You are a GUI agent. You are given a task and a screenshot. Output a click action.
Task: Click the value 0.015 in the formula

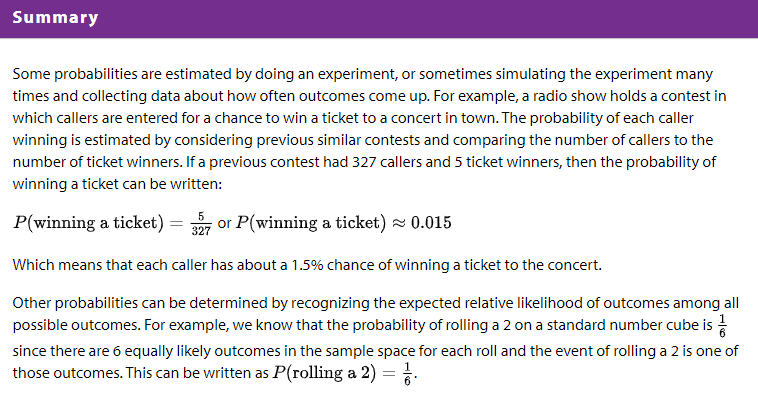(431, 223)
